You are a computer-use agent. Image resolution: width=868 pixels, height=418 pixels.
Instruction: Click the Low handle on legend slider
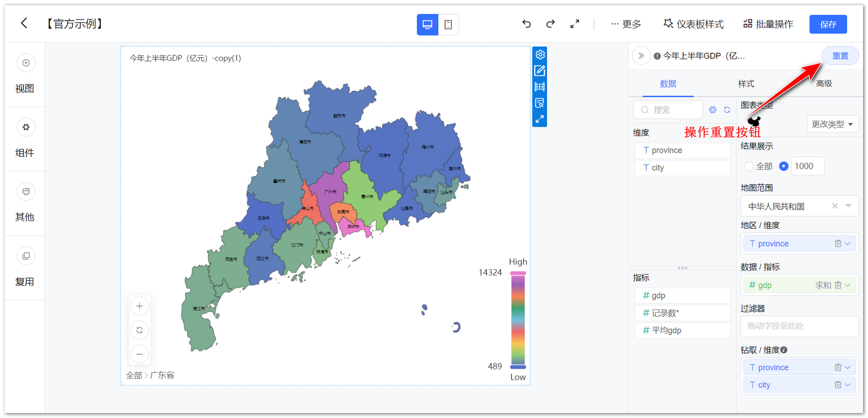click(517, 367)
